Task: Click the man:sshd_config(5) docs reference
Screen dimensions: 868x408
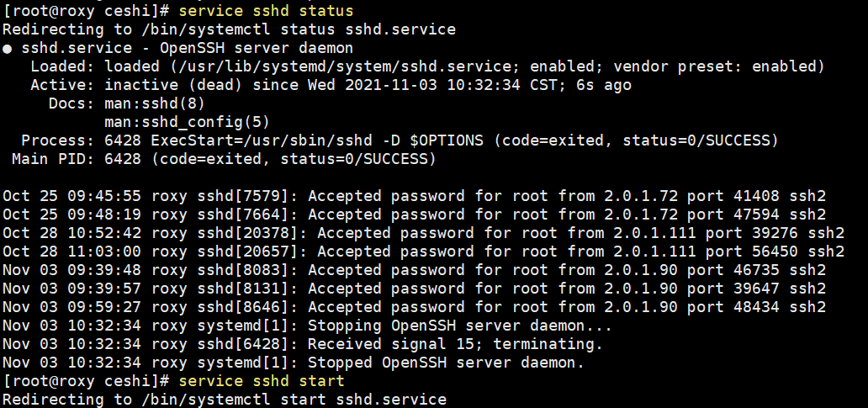Action: click(x=187, y=122)
